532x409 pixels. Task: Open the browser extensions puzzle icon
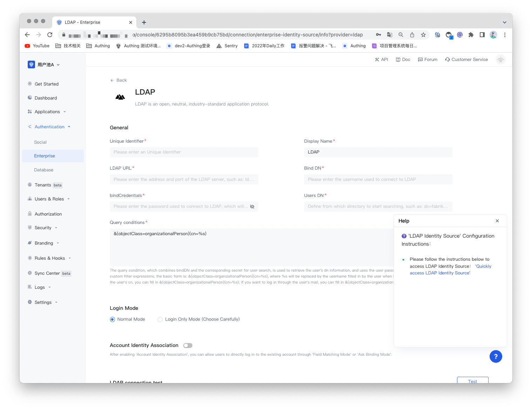pyautogui.click(x=471, y=35)
